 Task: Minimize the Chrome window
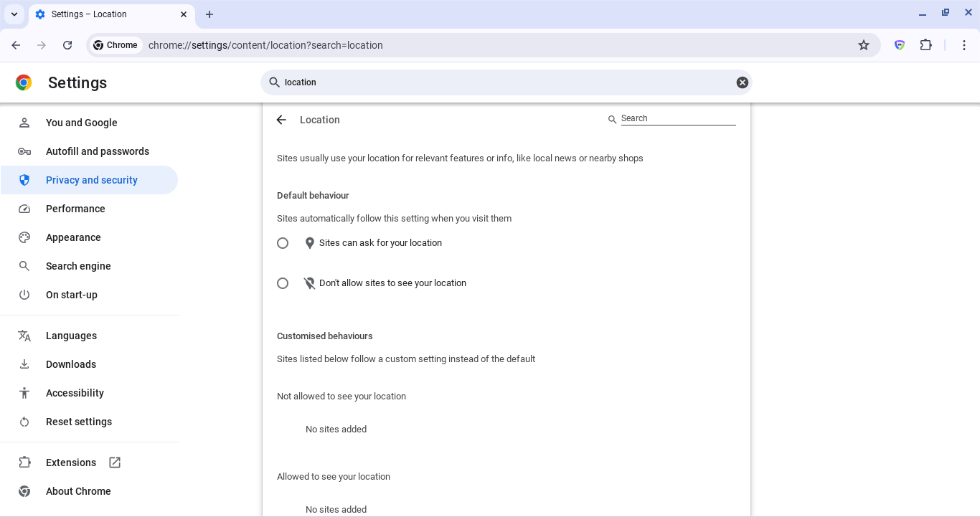(x=923, y=13)
